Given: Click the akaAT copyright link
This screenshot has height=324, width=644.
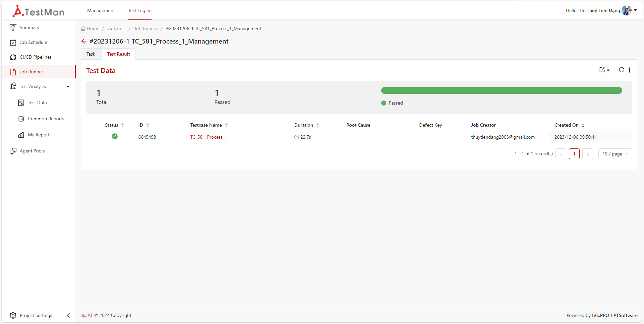Looking at the screenshot, I should tap(86, 315).
